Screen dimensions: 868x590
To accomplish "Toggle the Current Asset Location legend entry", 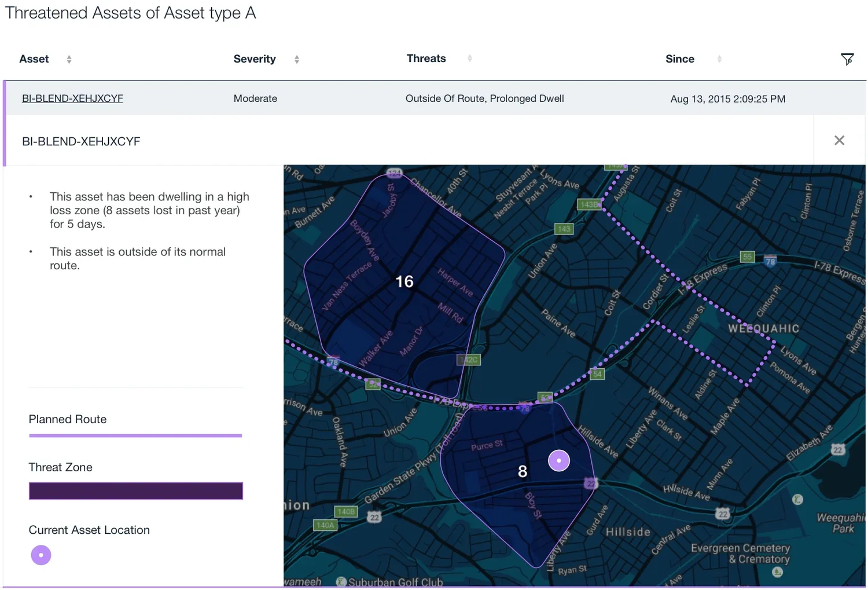I will click(x=89, y=530).
